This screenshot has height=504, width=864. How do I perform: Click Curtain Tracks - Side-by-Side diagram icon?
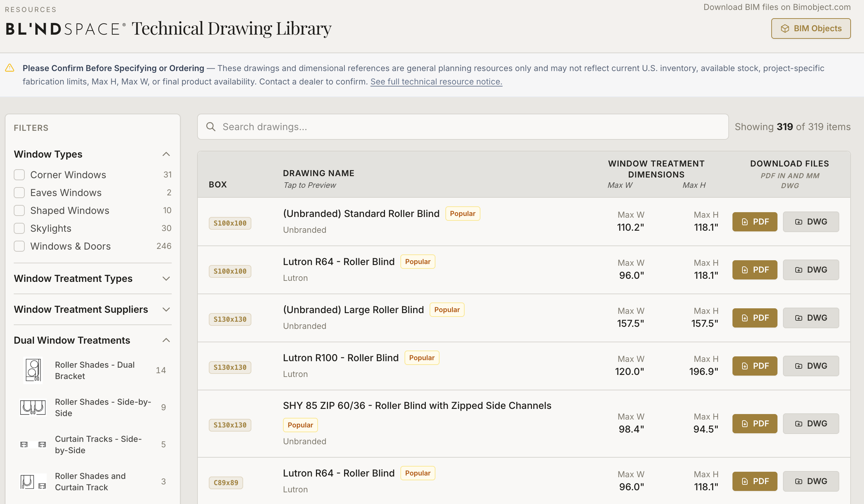coord(33,444)
